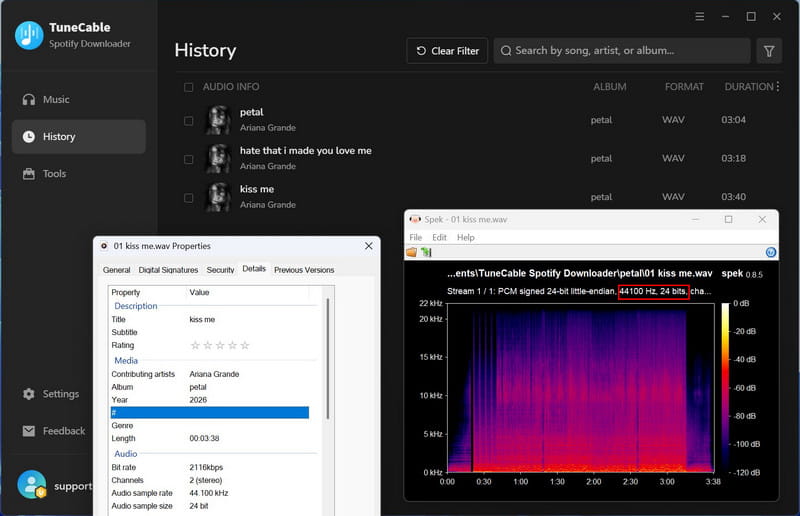
Task: Open the hamburger menu in TuneCable
Action: coord(699,17)
